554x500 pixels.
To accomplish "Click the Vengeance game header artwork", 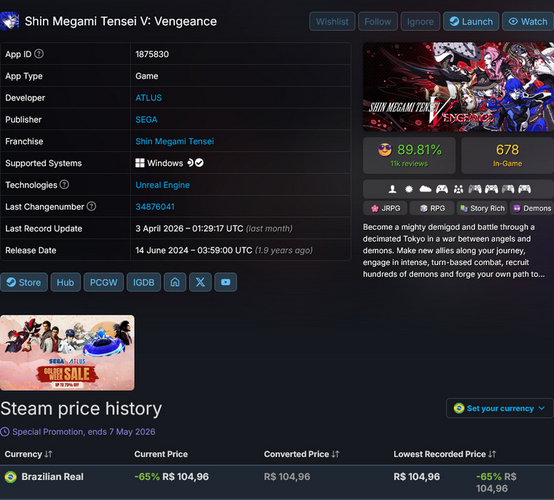I will click(458, 87).
